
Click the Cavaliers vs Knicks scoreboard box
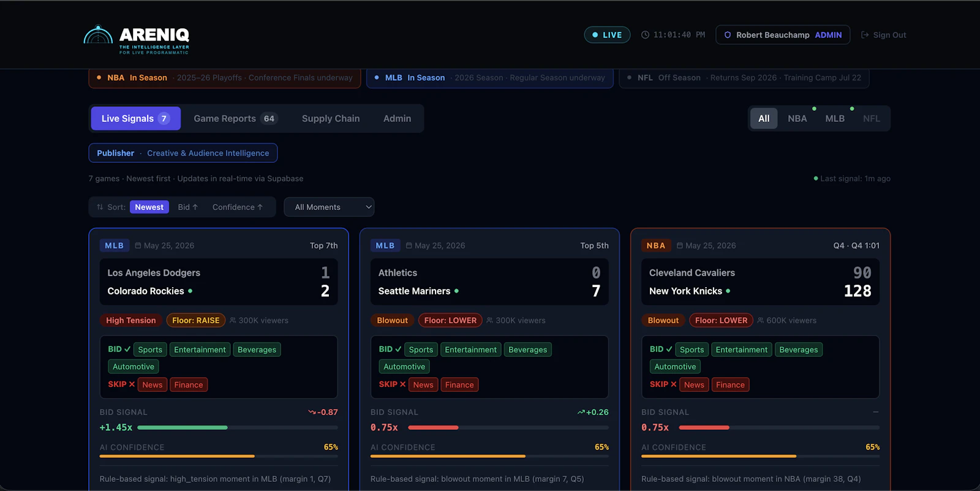pos(760,282)
